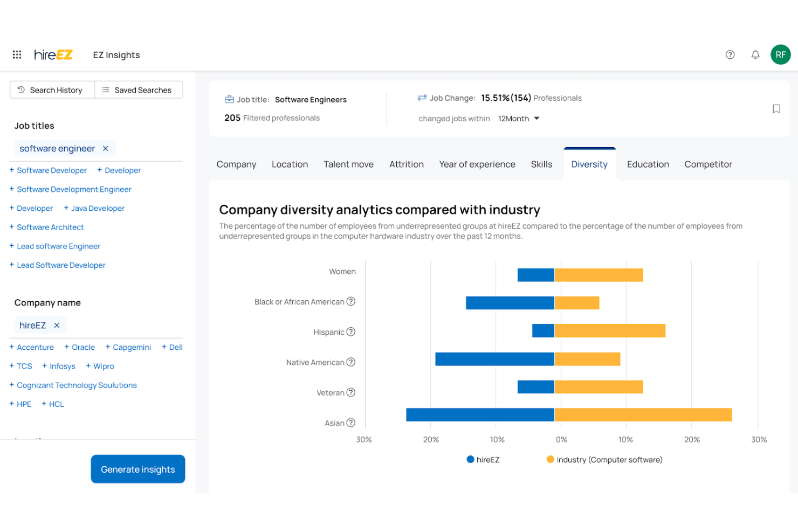This screenshot has height=532, width=798.
Task: Add Software Developer job title
Action: point(48,170)
